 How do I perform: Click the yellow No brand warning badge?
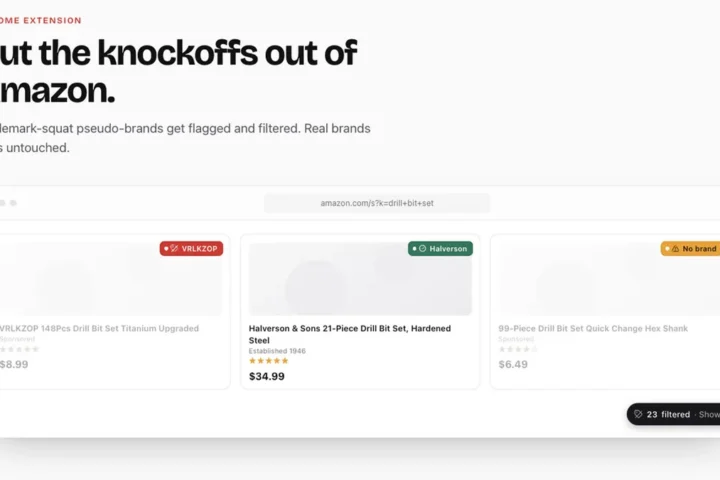(x=690, y=248)
